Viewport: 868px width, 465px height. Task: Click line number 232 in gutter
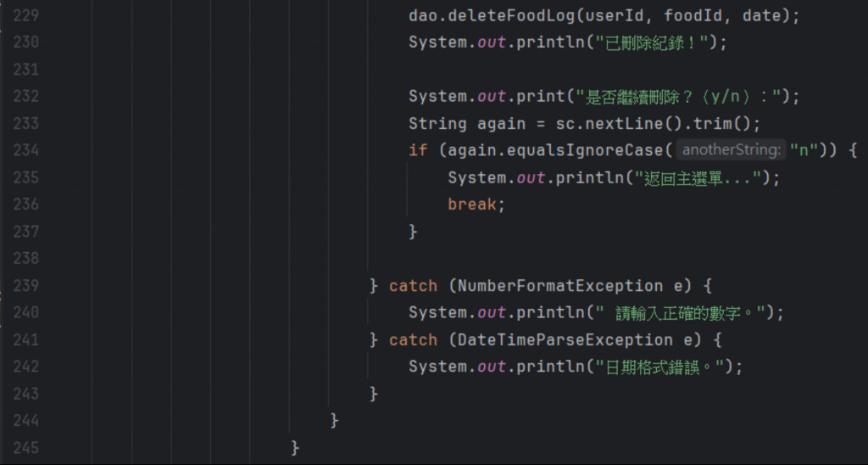tap(25, 97)
